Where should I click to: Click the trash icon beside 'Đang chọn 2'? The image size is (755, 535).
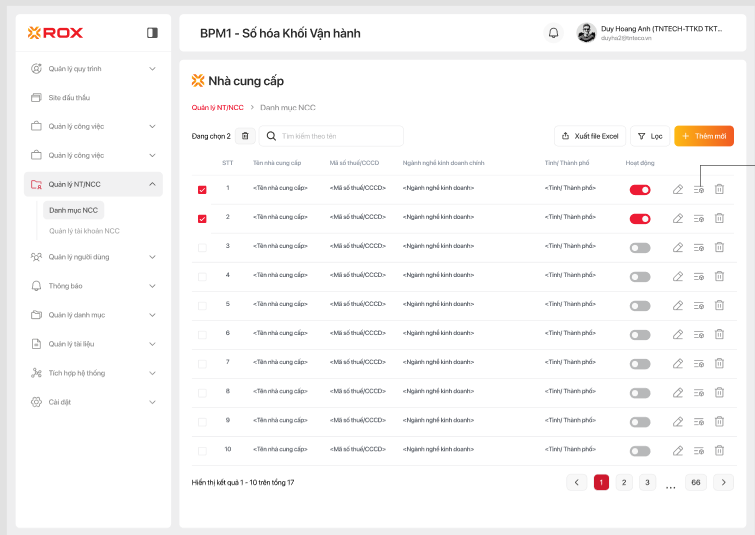click(x=245, y=136)
